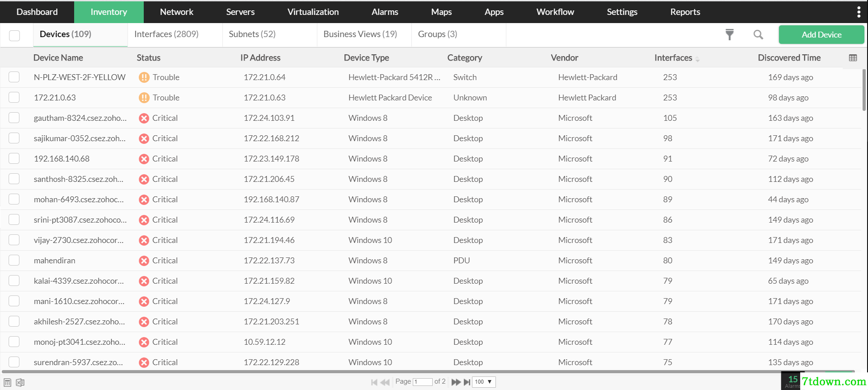868x390 pixels.
Task: Click the horizontal table scrollbar
Action: pos(428,372)
